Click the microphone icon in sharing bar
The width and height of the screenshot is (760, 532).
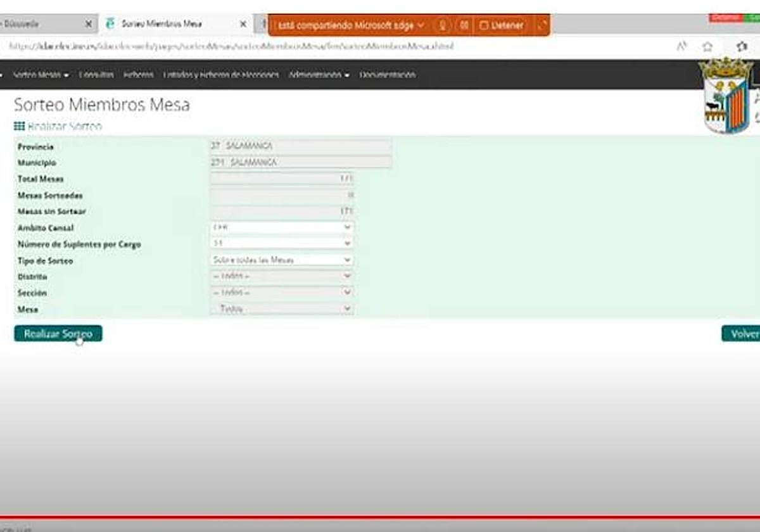pyautogui.click(x=443, y=25)
